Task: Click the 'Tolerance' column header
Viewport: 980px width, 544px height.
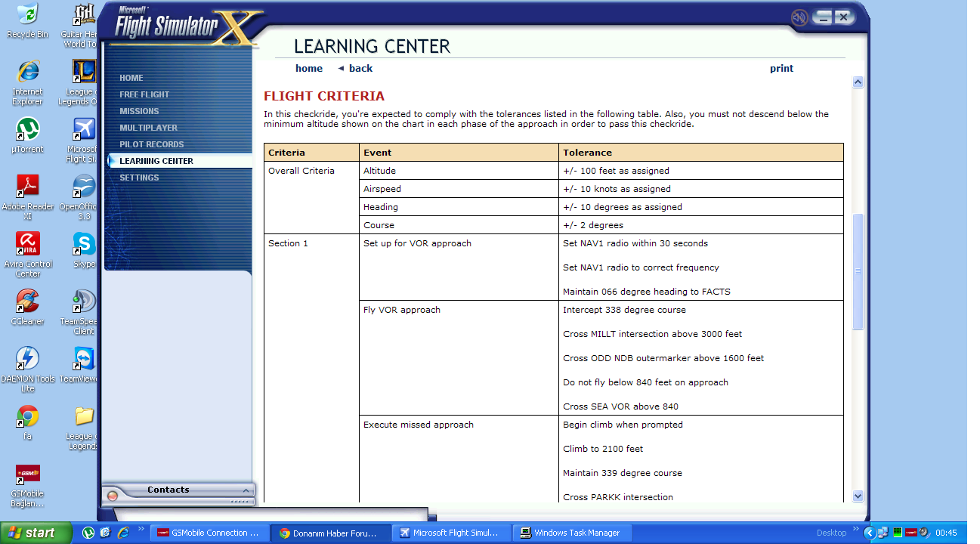Action: pyautogui.click(x=701, y=153)
